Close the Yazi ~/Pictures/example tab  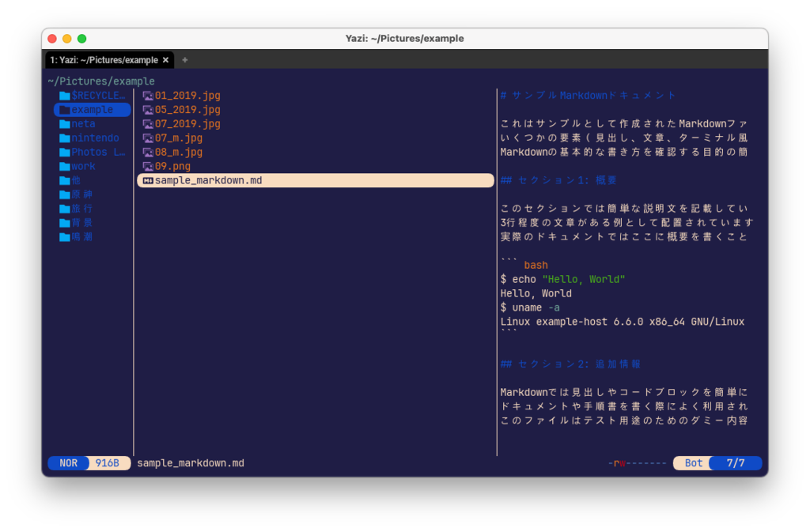[x=165, y=60]
